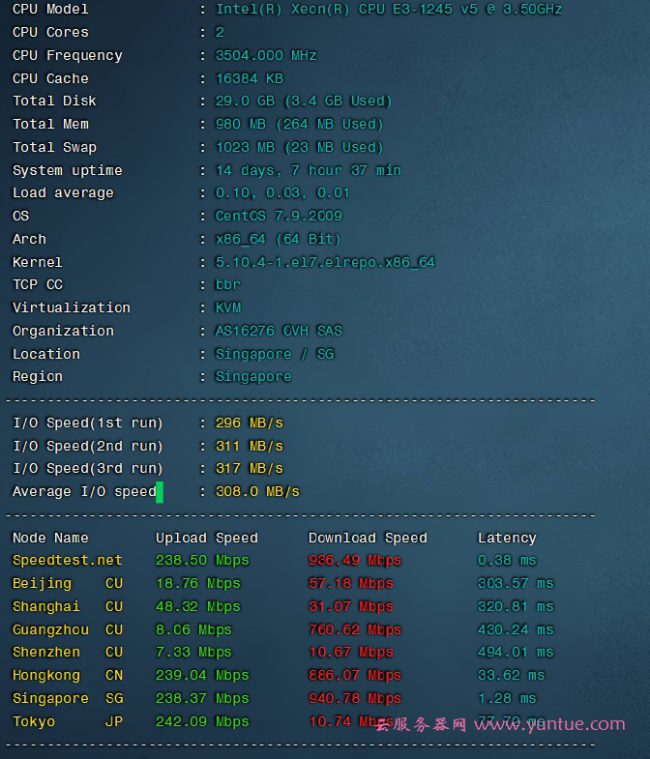Image resolution: width=650 pixels, height=759 pixels.
Task: Click the Hongkong upload speed 239.04 Mbps
Action: [x=202, y=675]
